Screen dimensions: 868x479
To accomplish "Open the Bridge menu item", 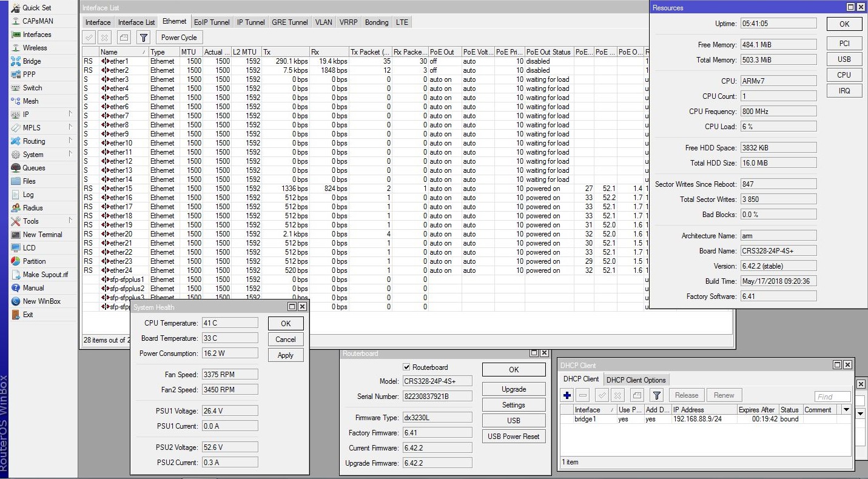I will pyautogui.click(x=32, y=61).
